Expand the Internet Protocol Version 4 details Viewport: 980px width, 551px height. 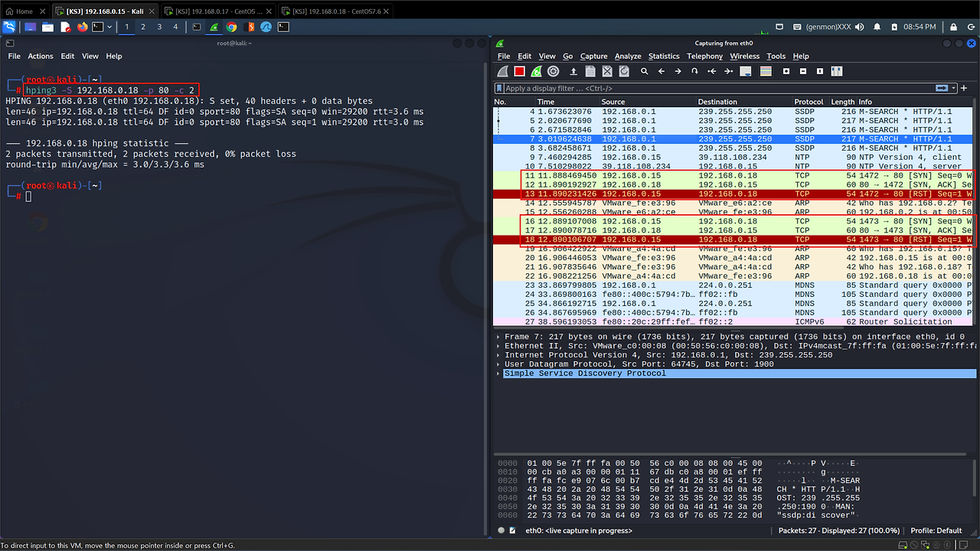pos(499,355)
